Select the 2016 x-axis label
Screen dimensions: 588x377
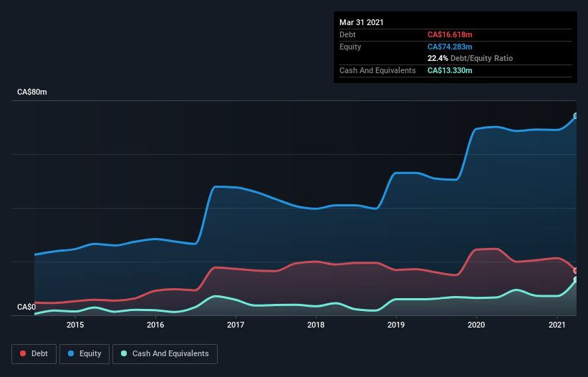click(x=155, y=325)
